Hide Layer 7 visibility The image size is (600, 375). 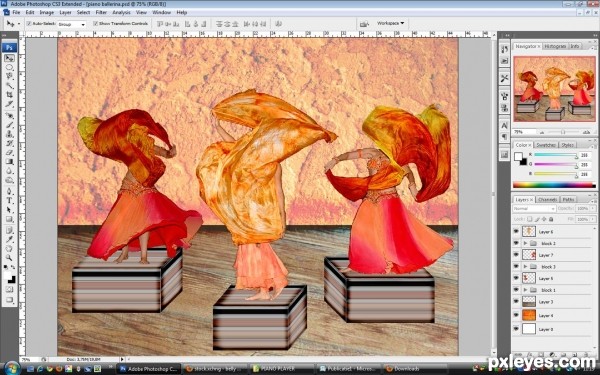[516, 254]
